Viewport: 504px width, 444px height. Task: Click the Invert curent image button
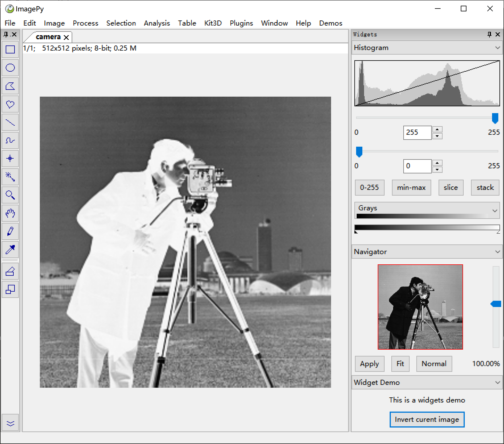click(x=427, y=420)
